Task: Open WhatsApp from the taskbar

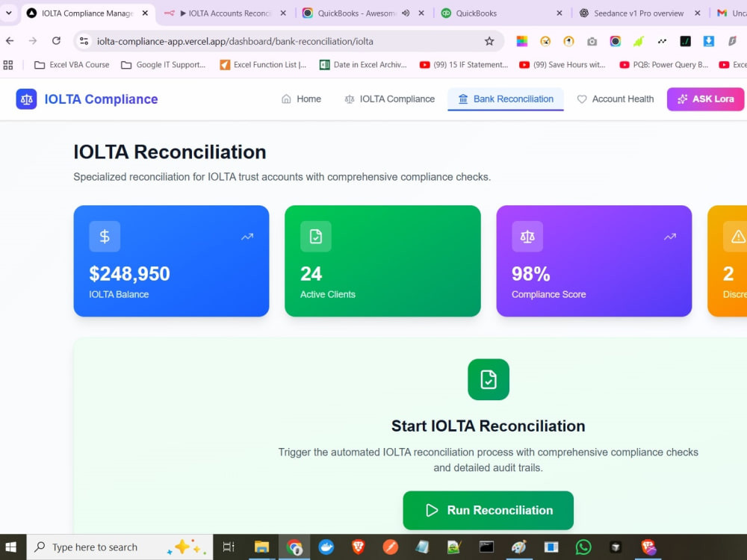Action: (x=583, y=547)
